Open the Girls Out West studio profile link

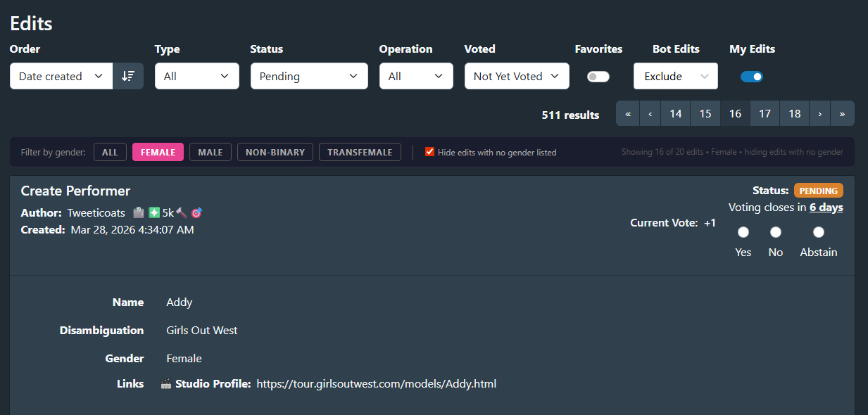[x=376, y=384]
